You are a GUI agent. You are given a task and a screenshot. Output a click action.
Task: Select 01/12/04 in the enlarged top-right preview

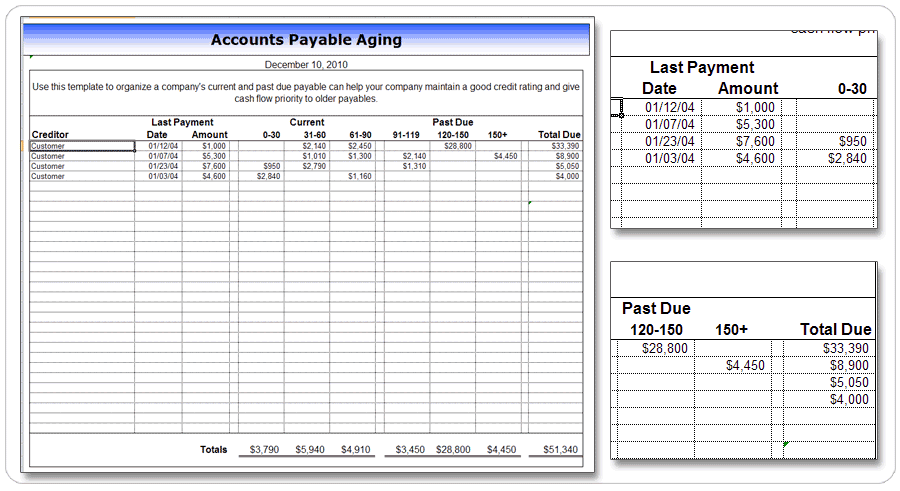669,107
